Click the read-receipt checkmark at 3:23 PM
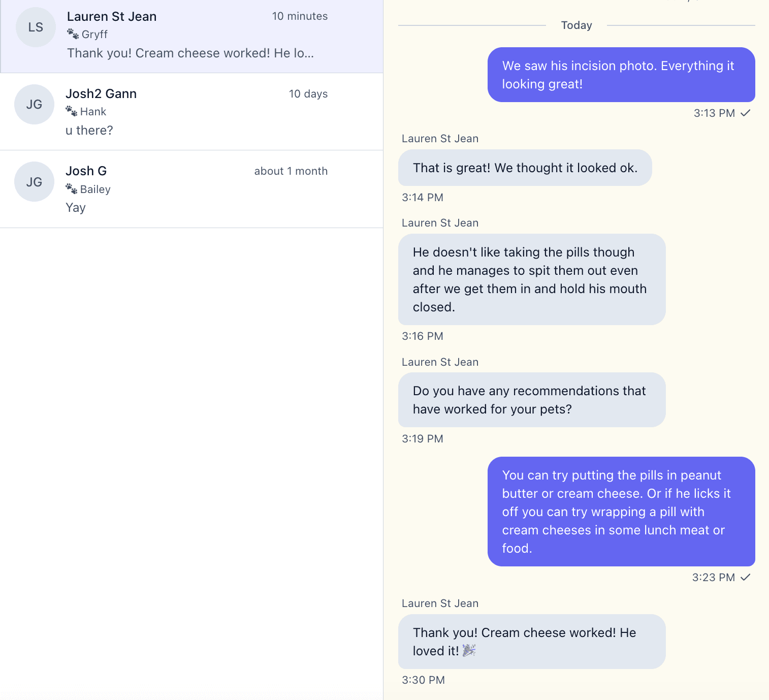769x700 pixels. coord(747,577)
